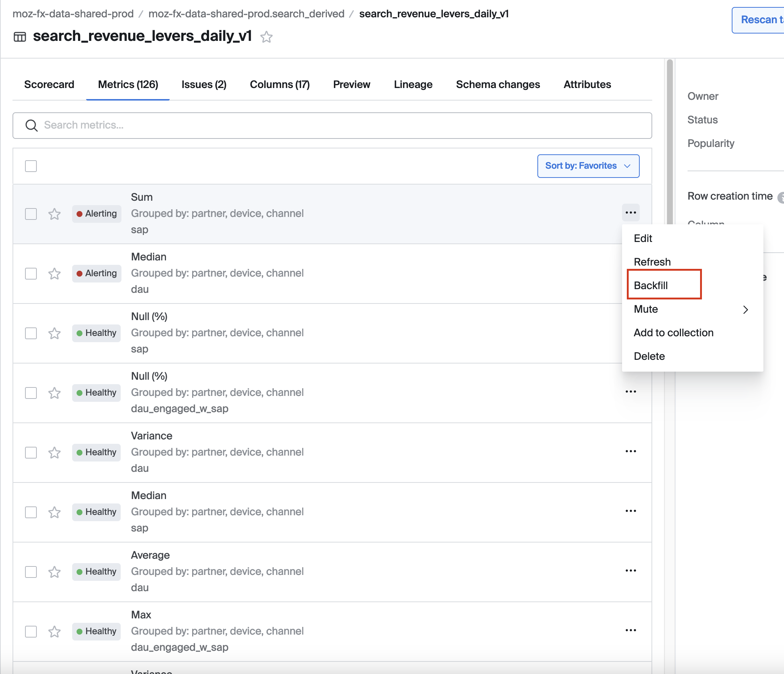Open the Lineage tab
This screenshot has width=784, height=674.
coord(413,84)
